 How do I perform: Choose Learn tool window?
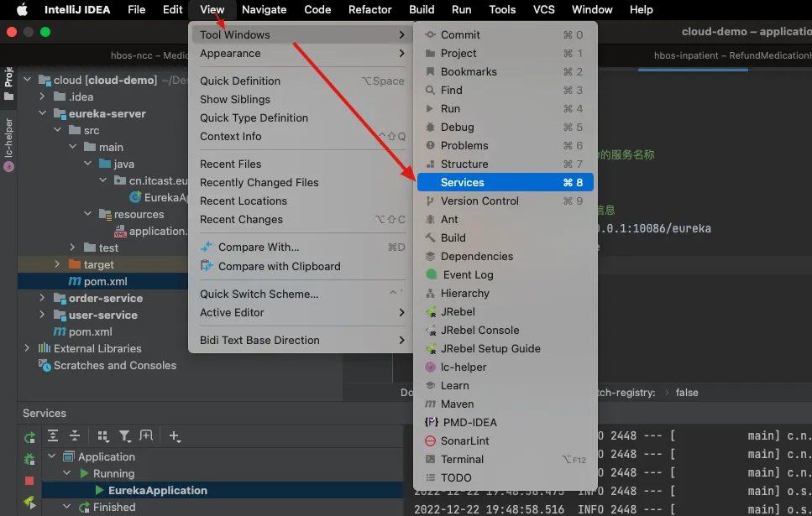505,386
